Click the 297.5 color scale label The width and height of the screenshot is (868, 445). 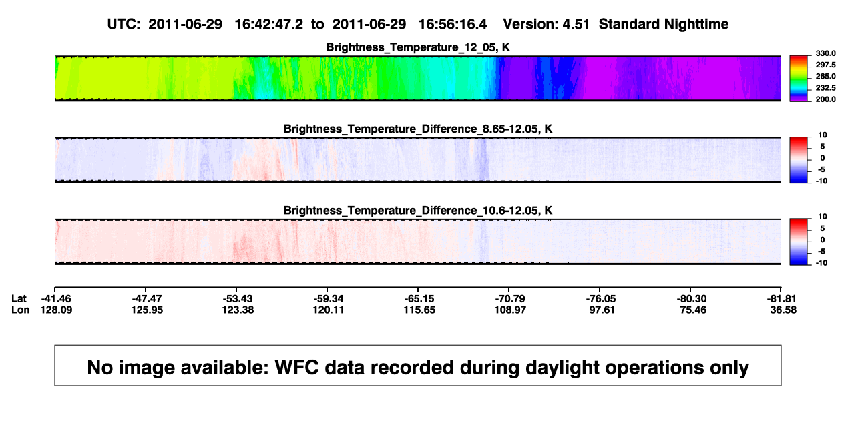click(825, 65)
